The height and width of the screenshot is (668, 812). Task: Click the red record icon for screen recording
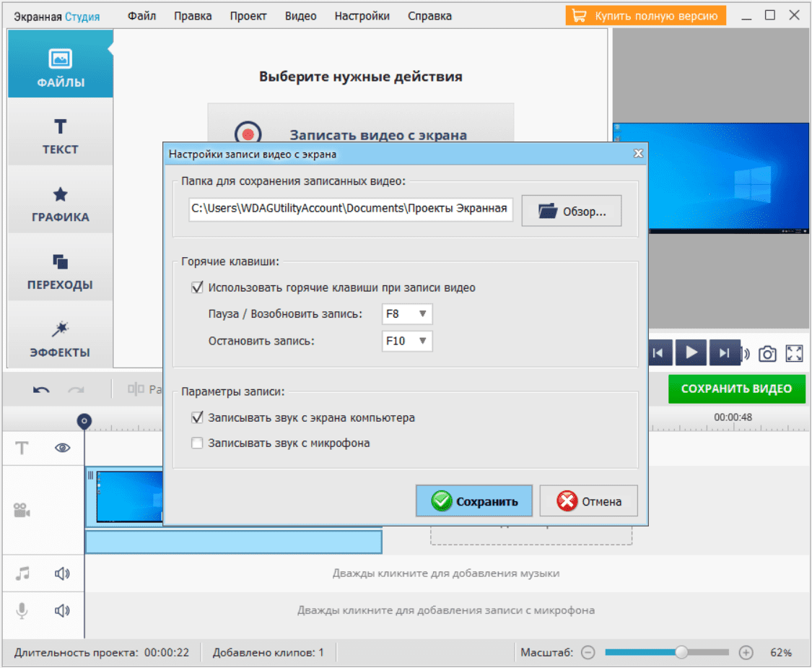248,134
